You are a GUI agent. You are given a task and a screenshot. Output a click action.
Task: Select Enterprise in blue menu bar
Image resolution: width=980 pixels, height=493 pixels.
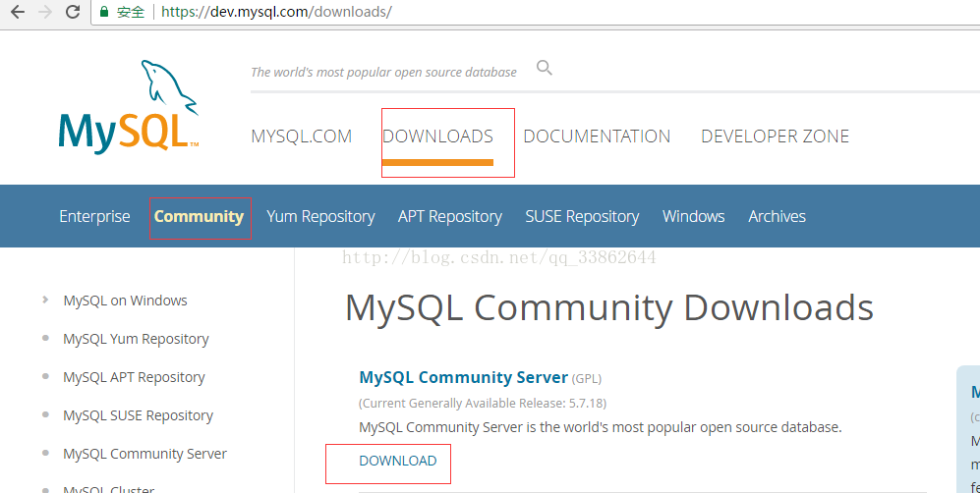[94, 216]
